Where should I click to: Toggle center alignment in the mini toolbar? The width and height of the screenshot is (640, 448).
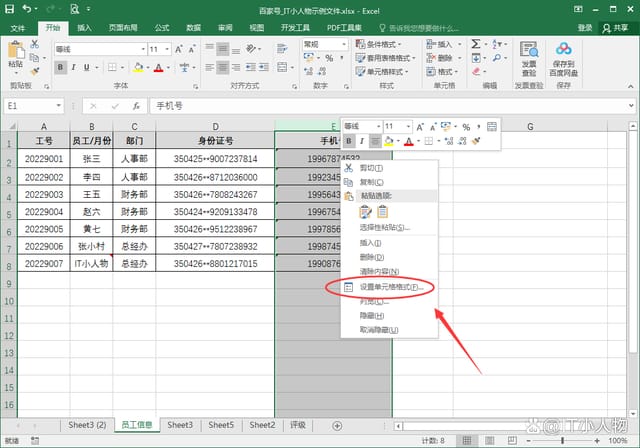click(375, 142)
